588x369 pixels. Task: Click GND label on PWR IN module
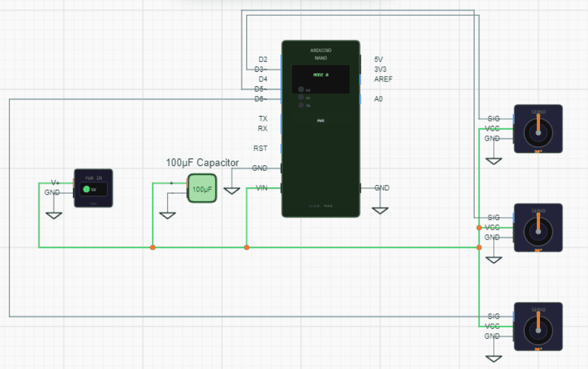(x=52, y=192)
